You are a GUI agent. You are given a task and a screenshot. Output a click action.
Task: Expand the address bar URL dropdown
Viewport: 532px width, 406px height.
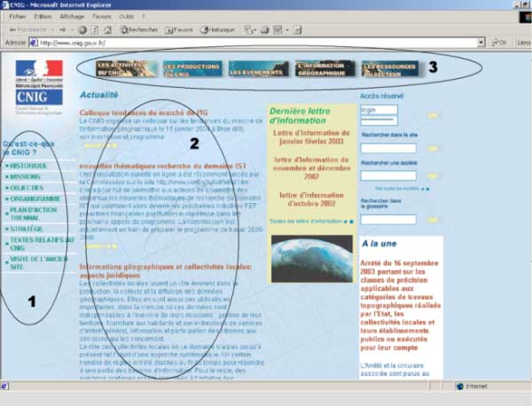pos(481,43)
